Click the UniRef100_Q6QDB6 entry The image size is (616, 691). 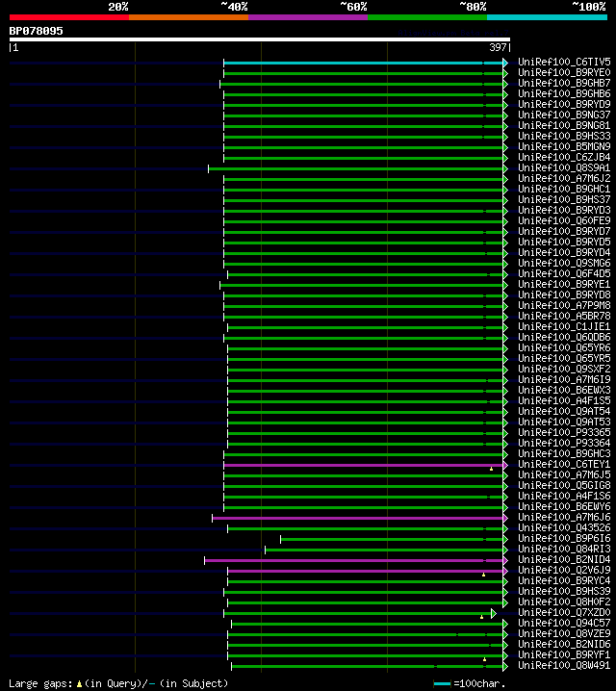[x=564, y=337]
